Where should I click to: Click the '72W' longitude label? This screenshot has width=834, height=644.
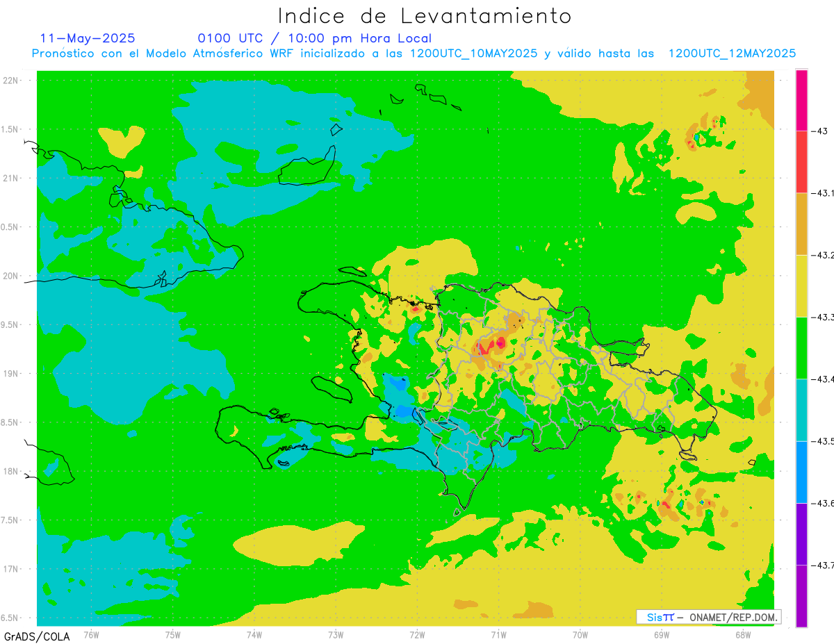click(417, 634)
